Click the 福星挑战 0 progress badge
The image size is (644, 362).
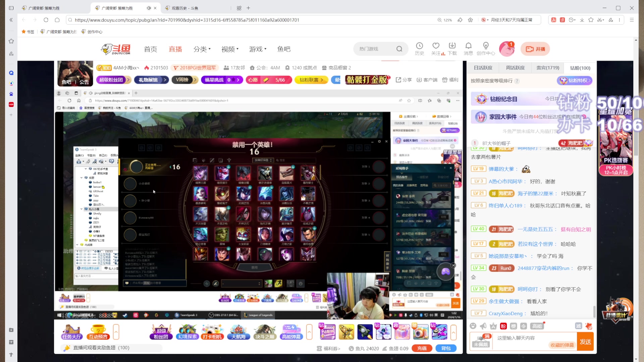[x=222, y=80]
